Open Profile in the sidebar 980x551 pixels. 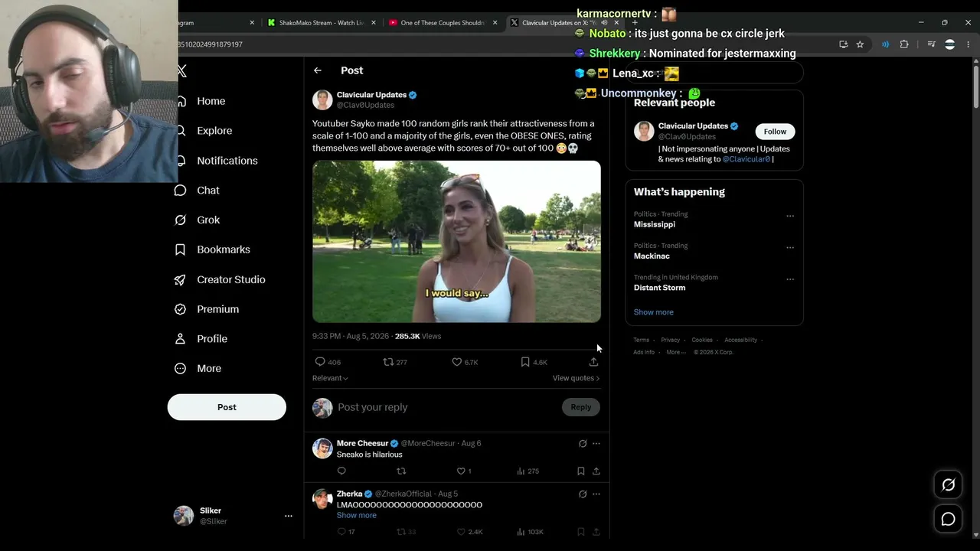pyautogui.click(x=201, y=339)
